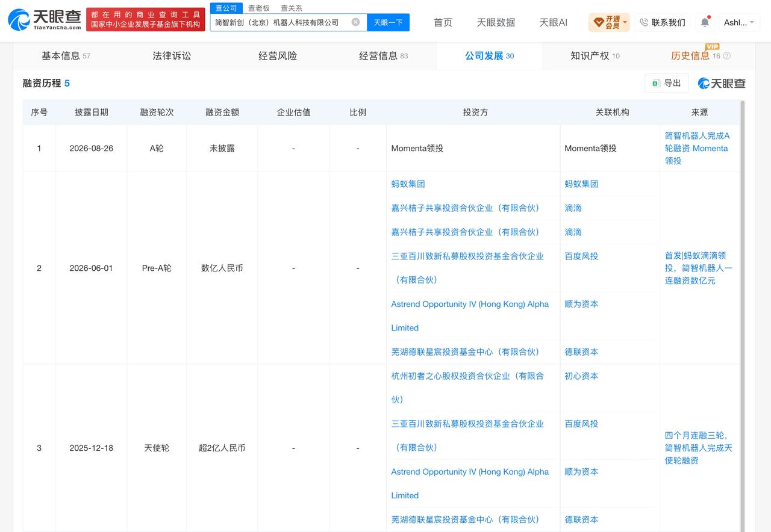Click the 融资轮次 column header

point(157,113)
